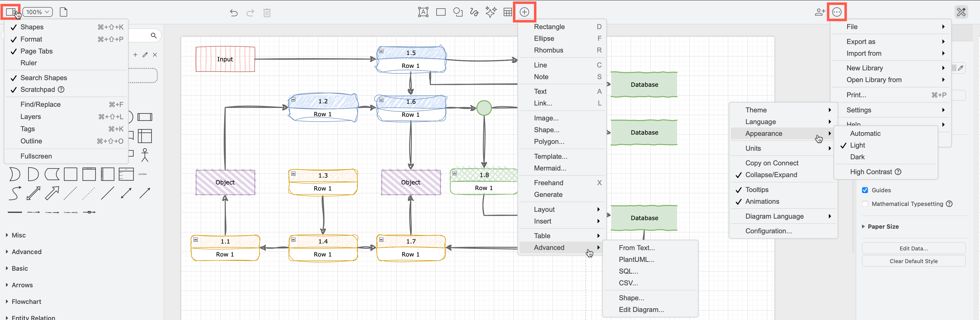Expand the Flowchart shape category
Image resolution: width=980 pixels, height=320 pixels.
coord(26,301)
